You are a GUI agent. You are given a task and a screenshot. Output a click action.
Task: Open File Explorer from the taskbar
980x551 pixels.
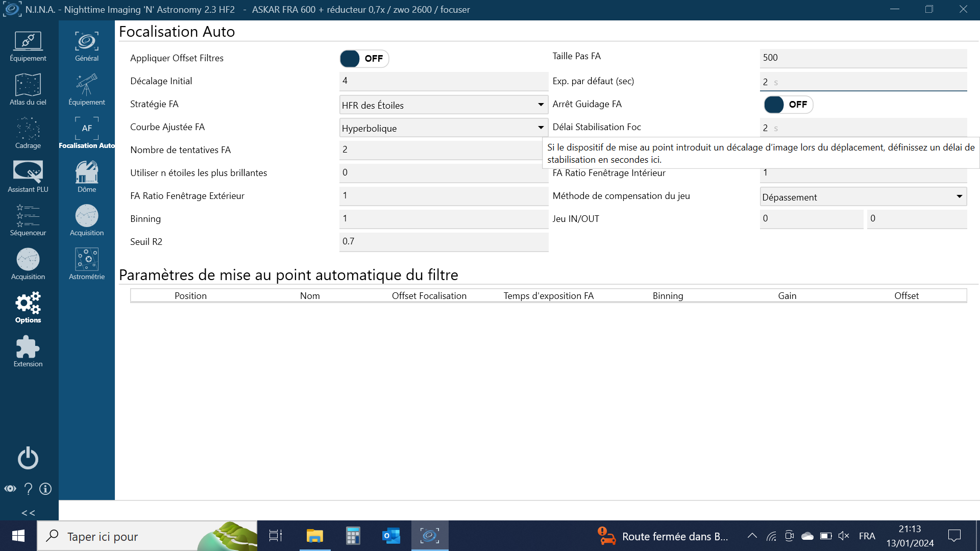tap(315, 536)
